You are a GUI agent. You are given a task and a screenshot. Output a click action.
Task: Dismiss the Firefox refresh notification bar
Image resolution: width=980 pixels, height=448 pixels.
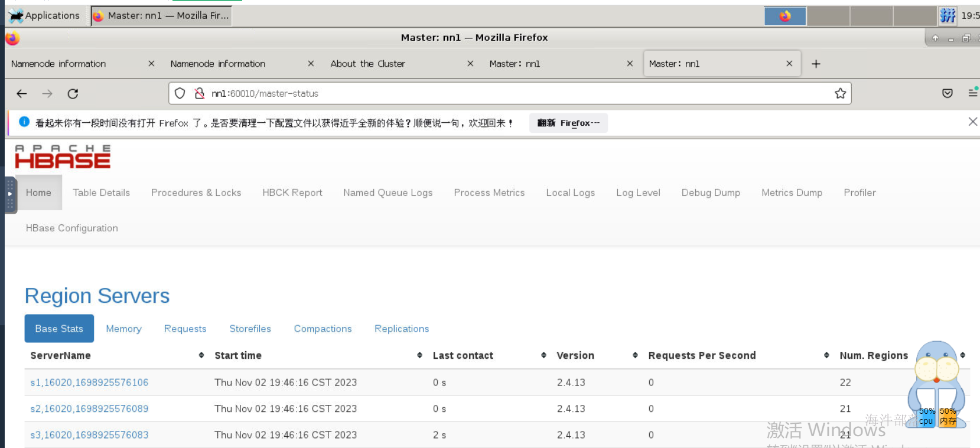(x=973, y=122)
